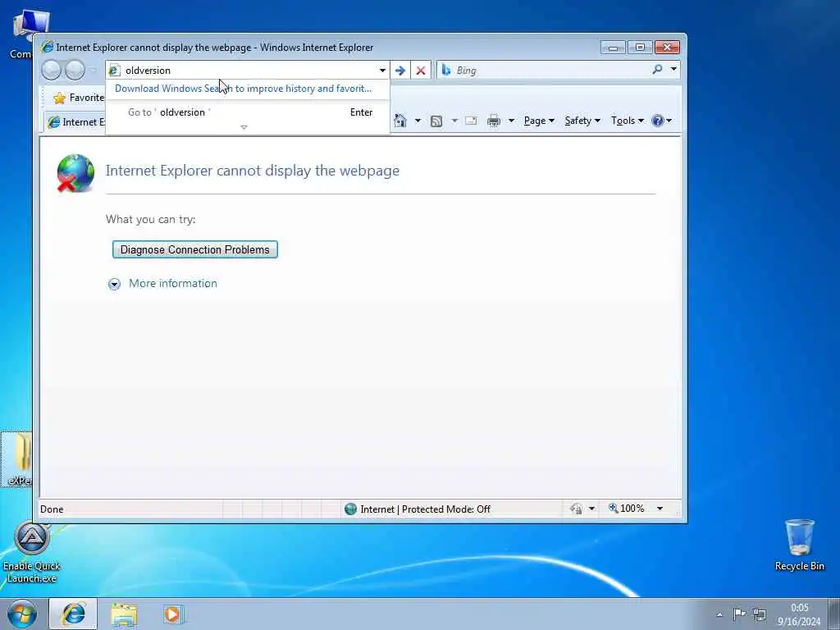Click the error globe icon on page
This screenshot has height=630, width=840.
coord(75,173)
